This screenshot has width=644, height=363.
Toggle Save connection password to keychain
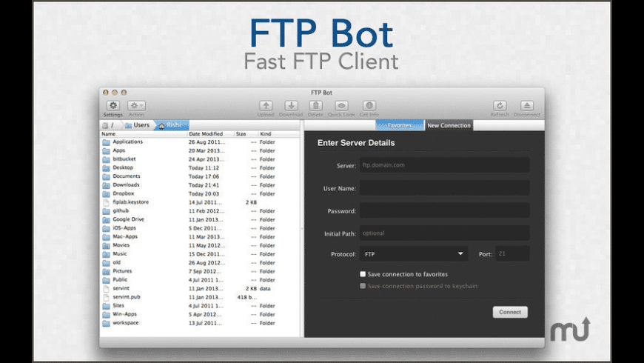pos(363,286)
